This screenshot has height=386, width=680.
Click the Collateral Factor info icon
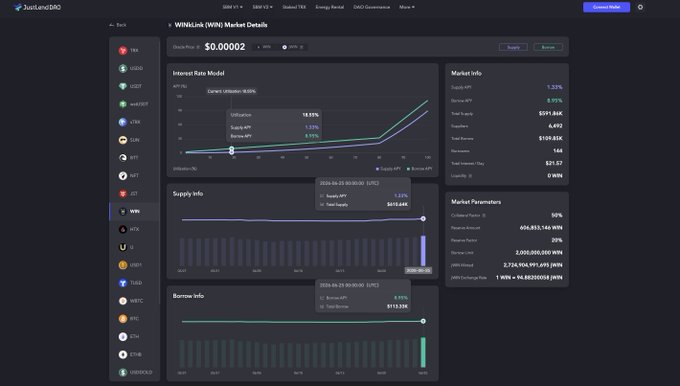click(x=484, y=215)
